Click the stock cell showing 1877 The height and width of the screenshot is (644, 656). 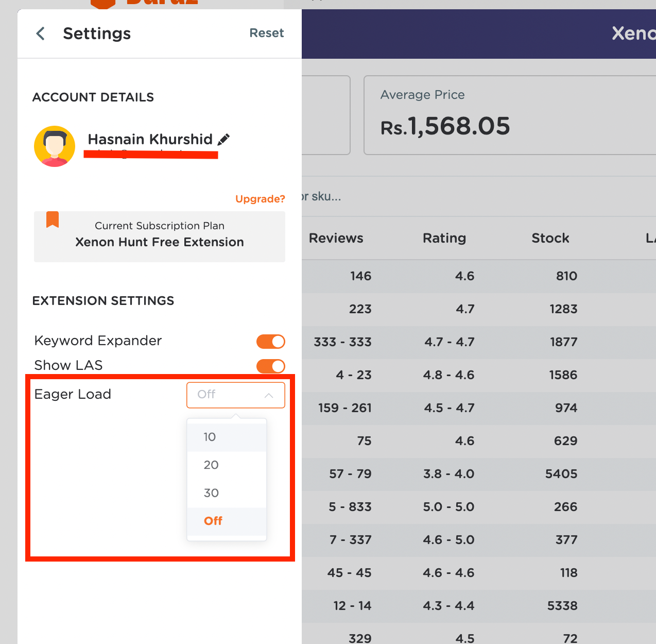tap(564, 342)
